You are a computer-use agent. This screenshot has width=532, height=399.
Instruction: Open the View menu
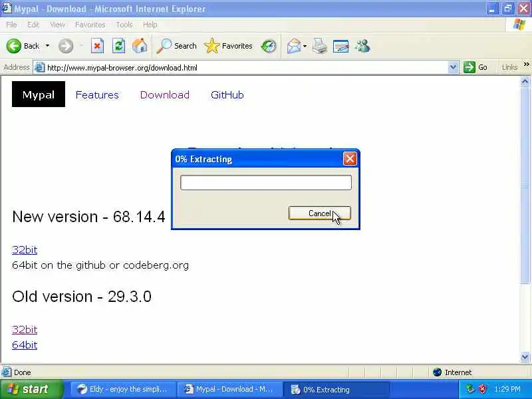point(57,25)
